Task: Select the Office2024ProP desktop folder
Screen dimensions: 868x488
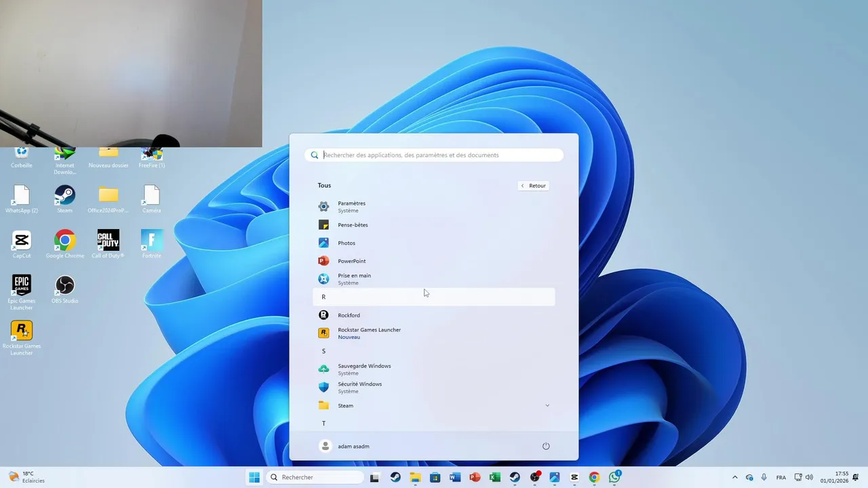Action: [108, 199]
